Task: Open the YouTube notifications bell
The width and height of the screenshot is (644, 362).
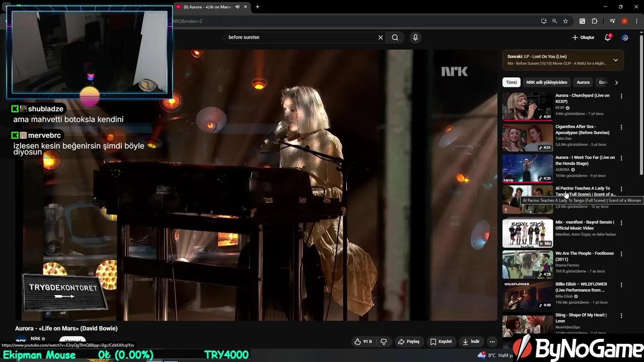Action: coord(607,37)
